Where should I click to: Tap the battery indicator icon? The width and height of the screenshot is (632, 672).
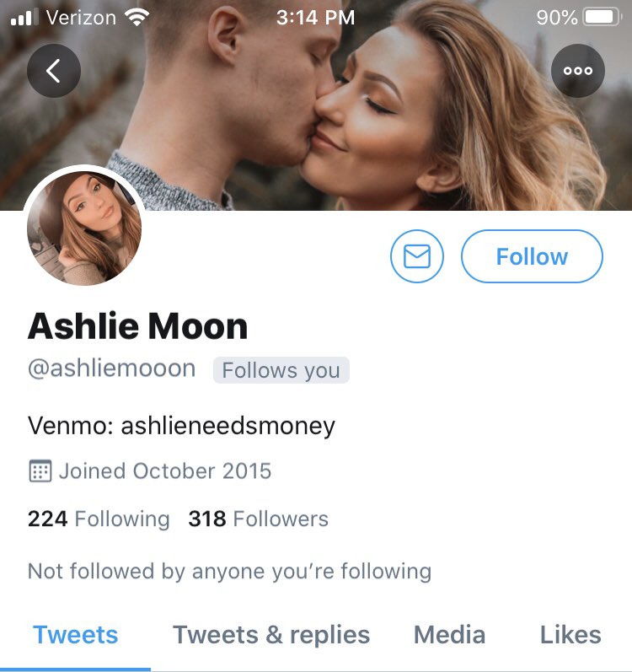[x=603, y=17]
